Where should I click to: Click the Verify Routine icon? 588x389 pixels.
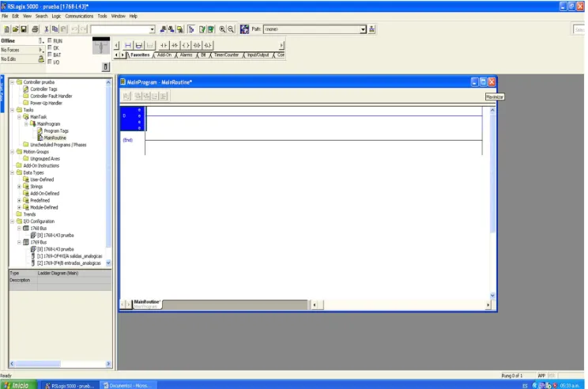point(202,29)
